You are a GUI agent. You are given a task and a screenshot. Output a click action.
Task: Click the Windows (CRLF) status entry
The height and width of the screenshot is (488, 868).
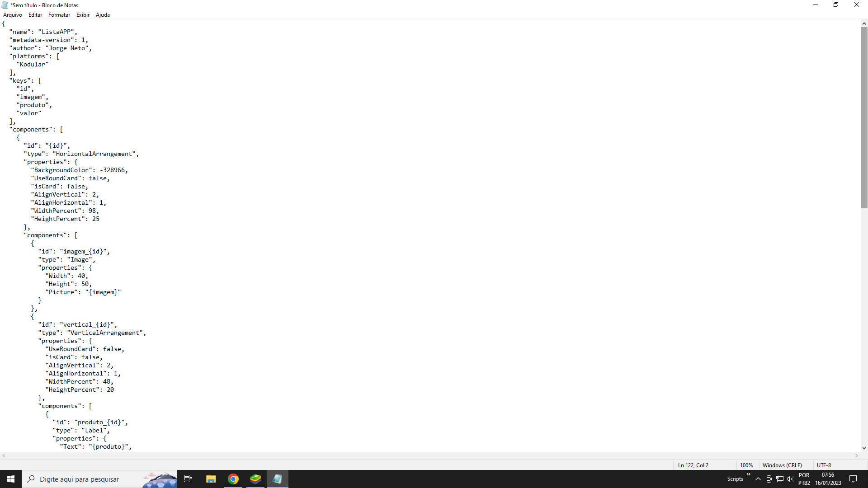tap(782, 465)
